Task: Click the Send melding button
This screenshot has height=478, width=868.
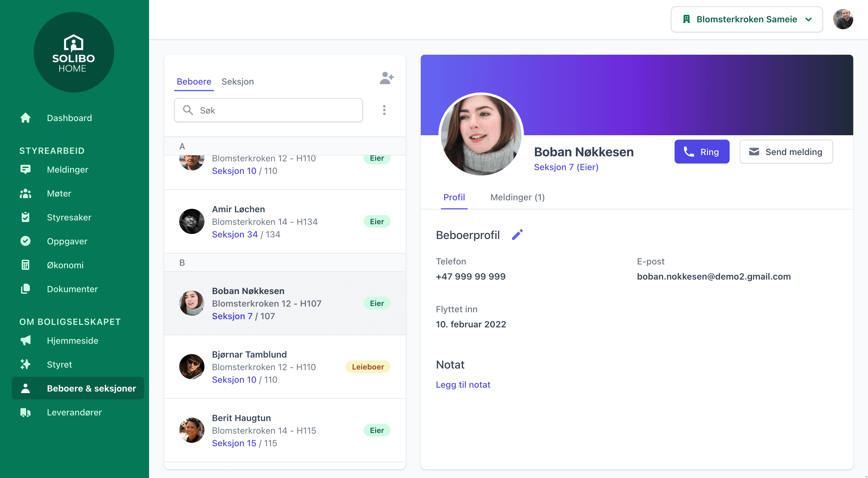Action: tap(786, 152)
